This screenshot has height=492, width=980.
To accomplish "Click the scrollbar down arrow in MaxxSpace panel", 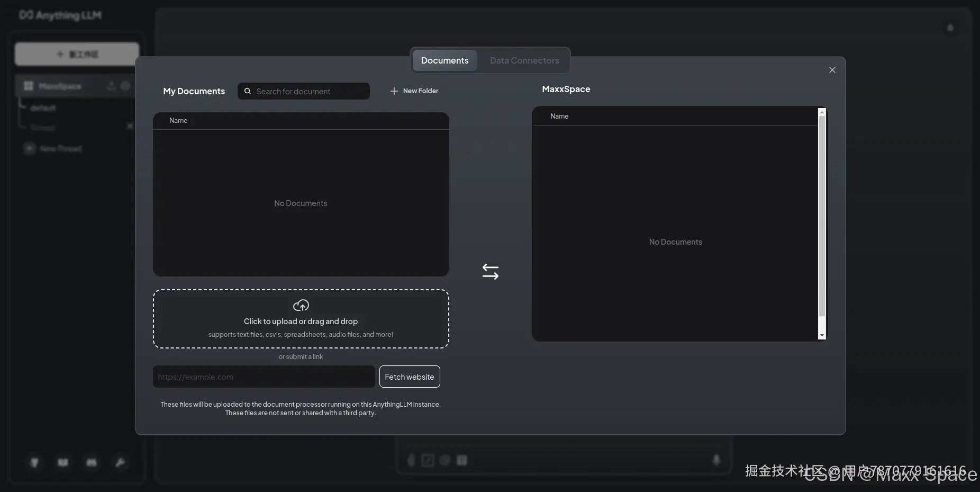I will coord(822,335).
